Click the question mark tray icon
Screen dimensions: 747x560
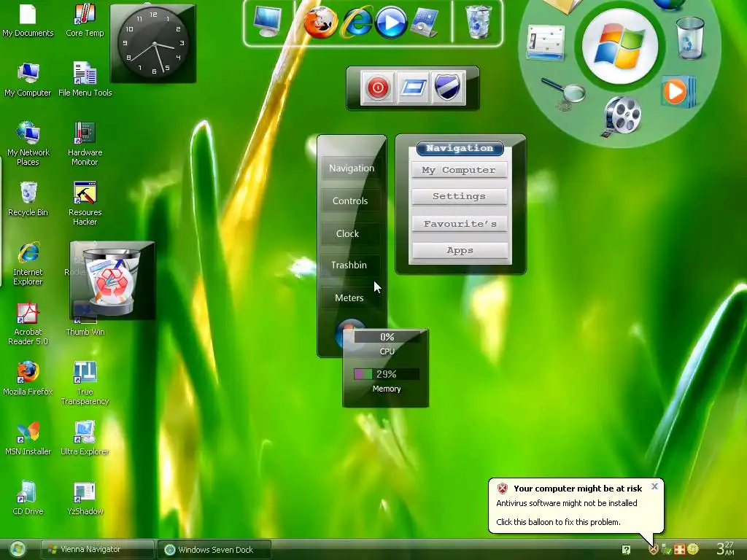(626, 550)
